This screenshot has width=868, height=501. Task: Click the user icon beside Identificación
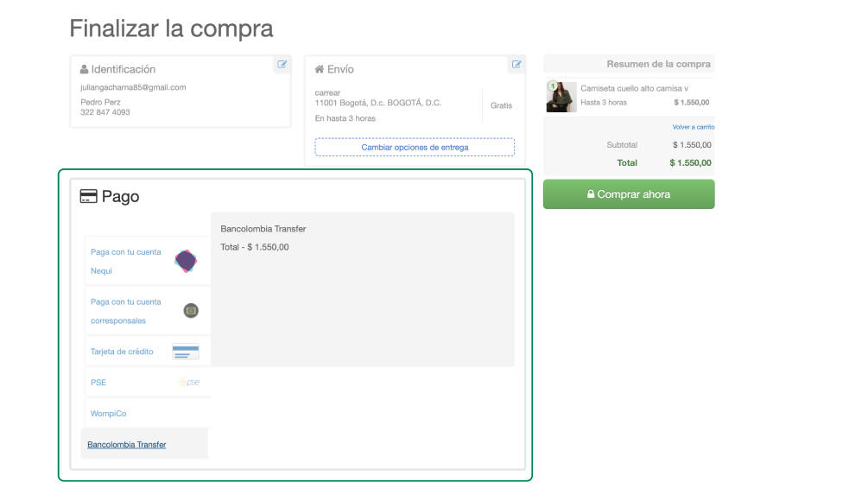click(x=84, y=69)
